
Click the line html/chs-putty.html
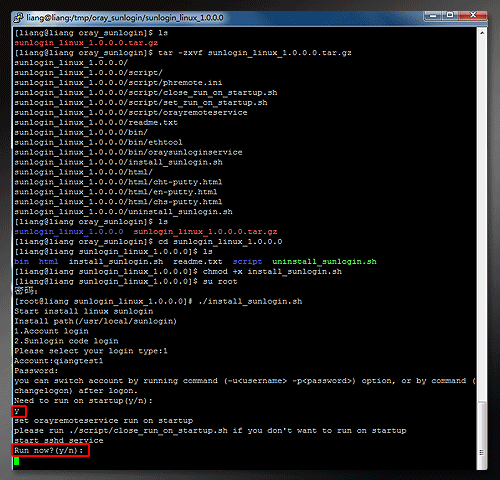pos(118,202)
